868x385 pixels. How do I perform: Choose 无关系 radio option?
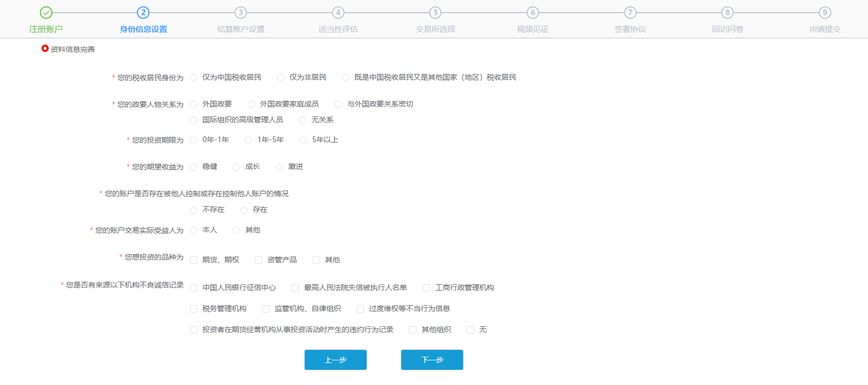point(303,120)
